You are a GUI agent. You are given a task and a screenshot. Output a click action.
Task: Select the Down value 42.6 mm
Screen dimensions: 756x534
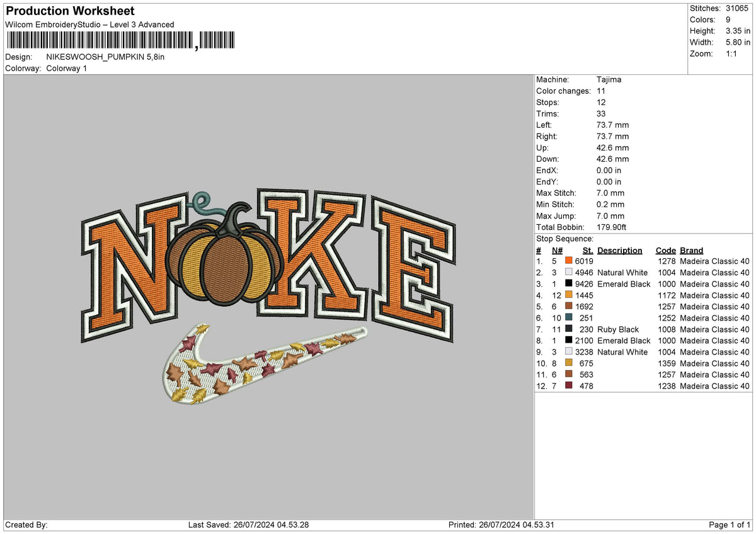tap(612, 159)
